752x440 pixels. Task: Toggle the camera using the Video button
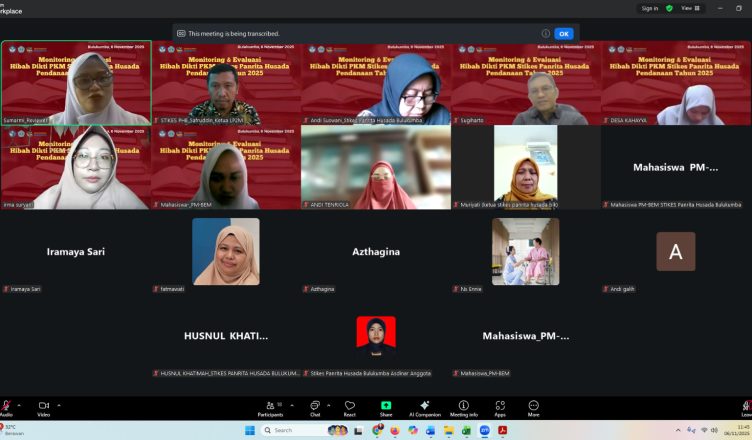[43, 407]
